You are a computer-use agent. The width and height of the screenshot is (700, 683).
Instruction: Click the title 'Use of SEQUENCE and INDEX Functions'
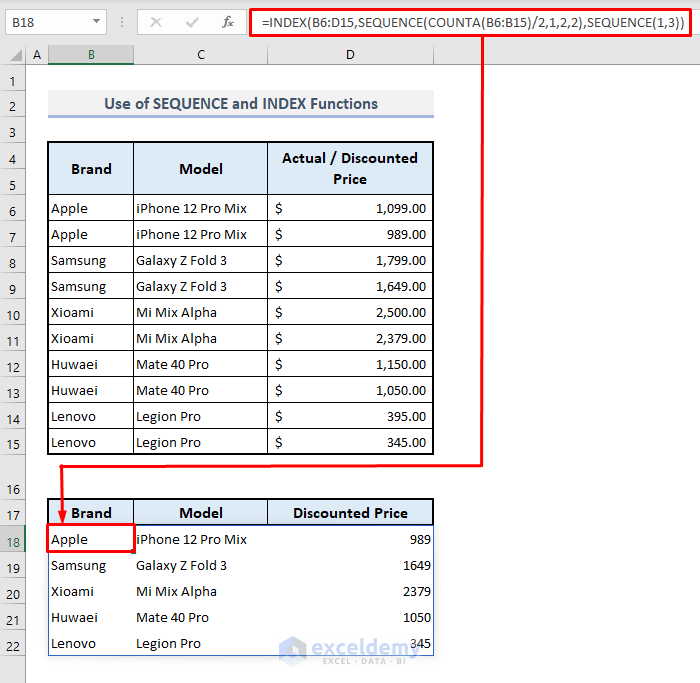coord(241,104)
